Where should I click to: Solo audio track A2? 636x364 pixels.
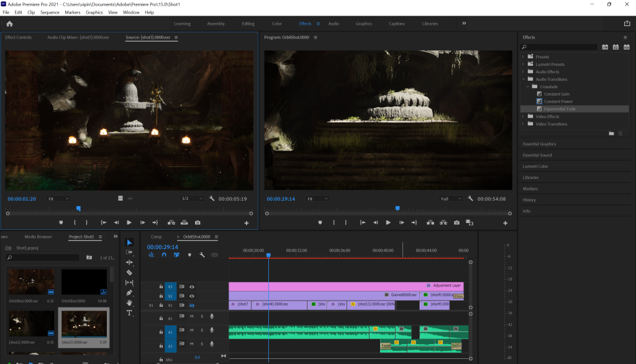click(202, 330)
